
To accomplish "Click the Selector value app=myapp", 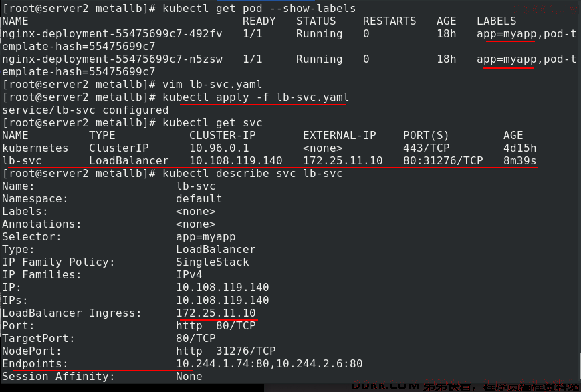I will pos(206,237).
